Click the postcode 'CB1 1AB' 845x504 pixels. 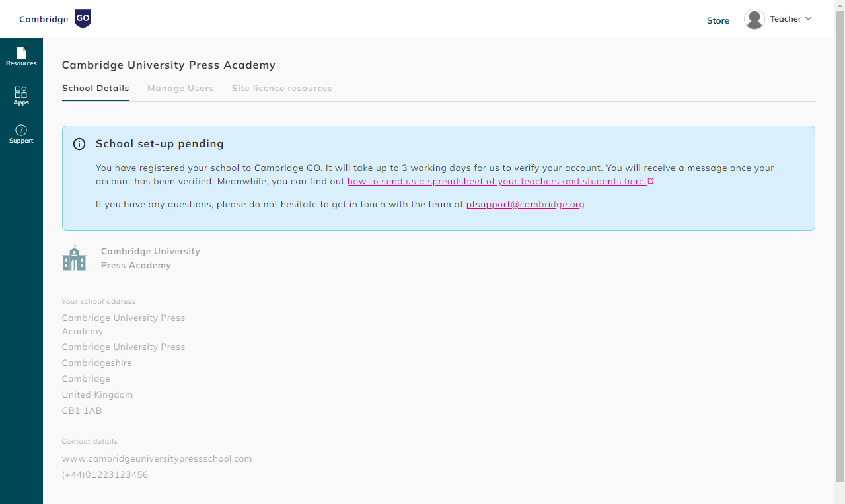pos(82,410)
